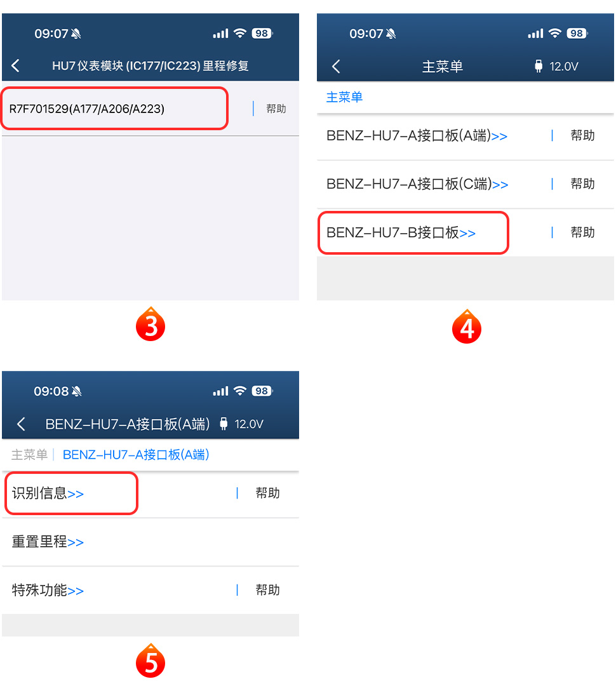Open BENZ-HU7-B接口板 submenu
This screenshot has width=616, height=693.
401,232
